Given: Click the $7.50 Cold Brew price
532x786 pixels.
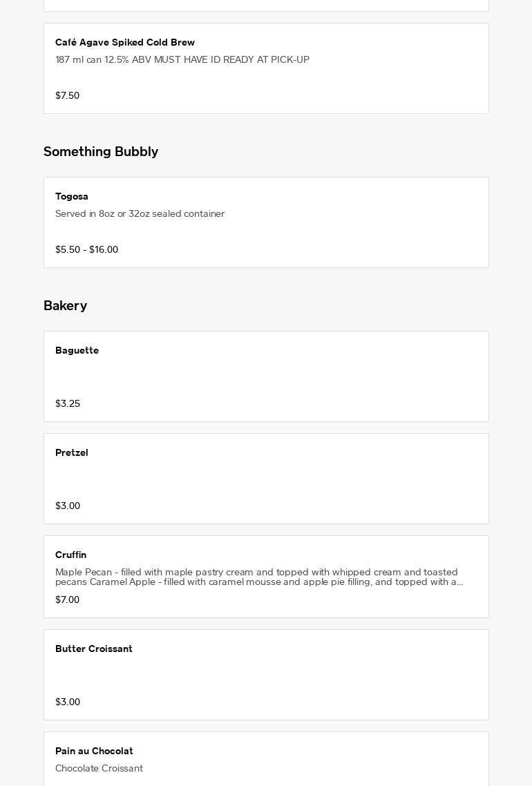Looking at the screenshot, I should (x=68, y=96).
